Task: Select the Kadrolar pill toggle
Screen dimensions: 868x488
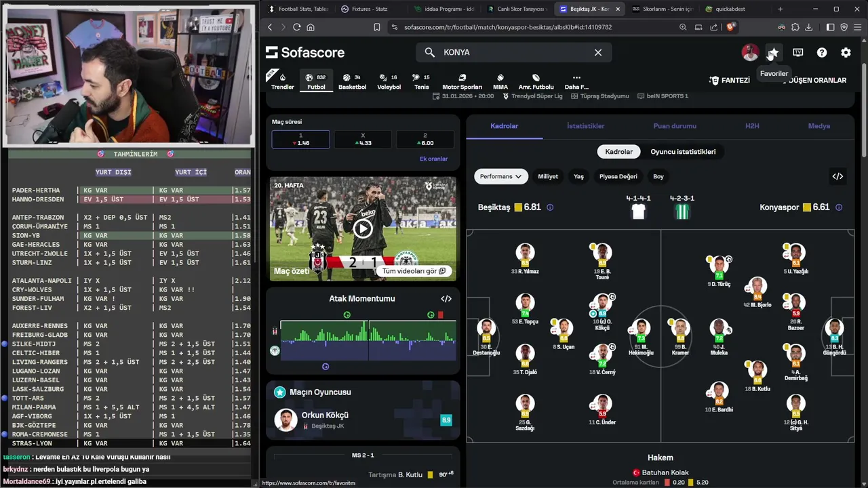Action: (618, 152)
